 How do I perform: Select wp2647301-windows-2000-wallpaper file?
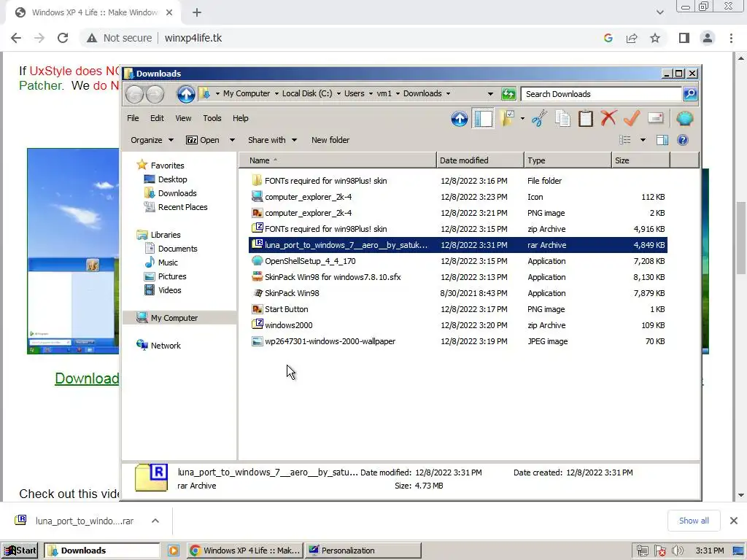(458, 341)
